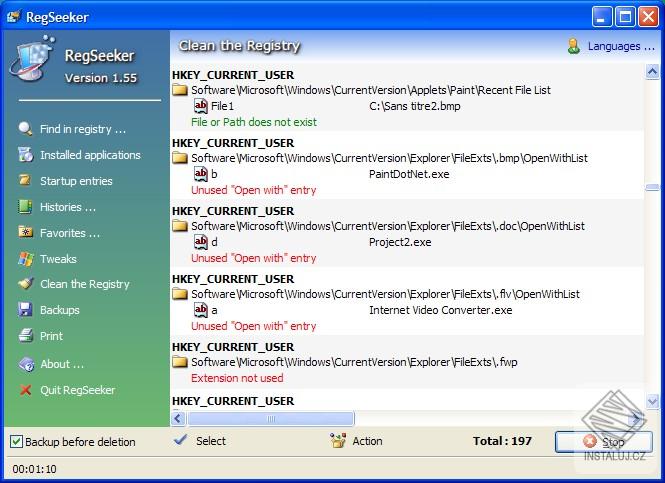
Task: Open Clean the Registry section
Action: pos(85,284)
